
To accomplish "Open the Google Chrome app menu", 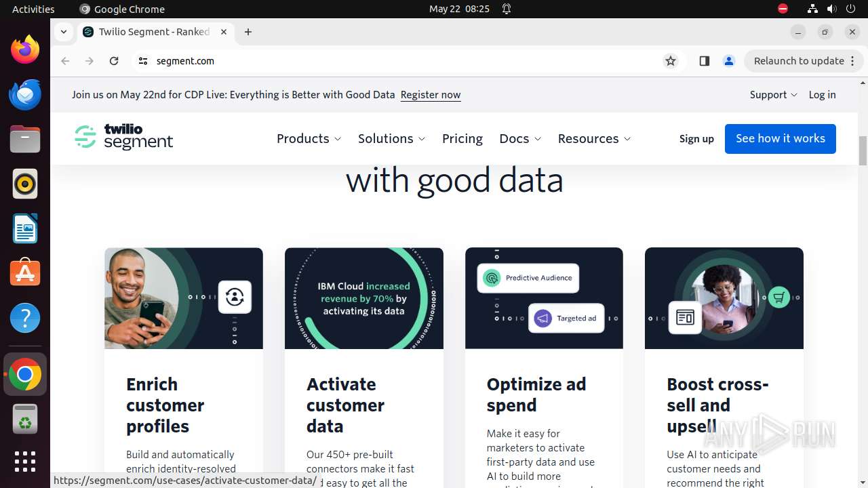I will tap(122, 9).
